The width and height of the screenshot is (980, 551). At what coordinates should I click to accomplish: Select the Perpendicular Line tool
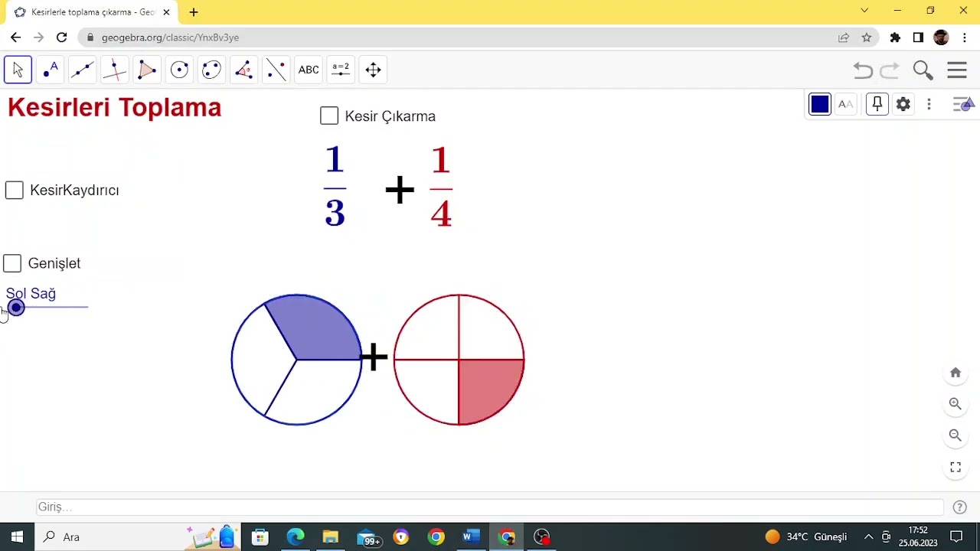[115, 70]
